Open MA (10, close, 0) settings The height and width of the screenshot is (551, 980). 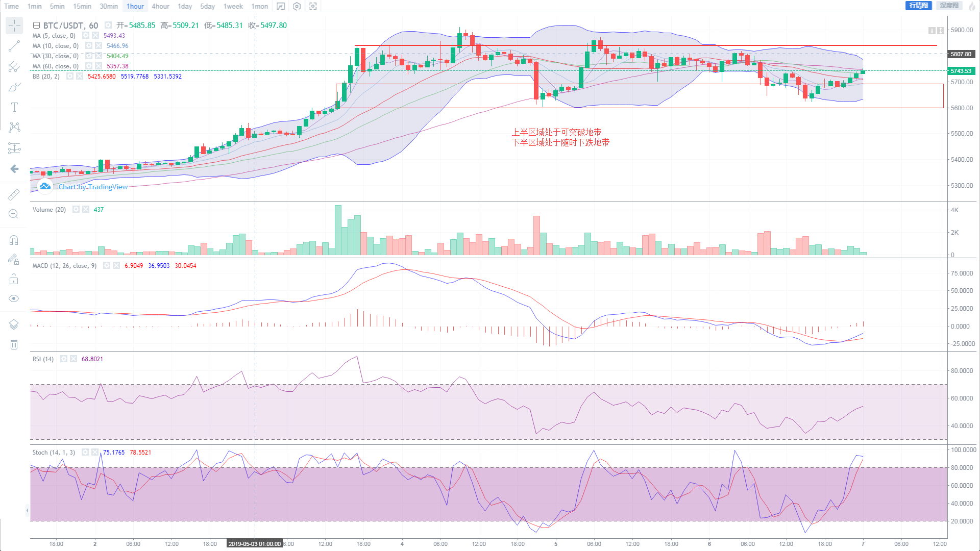point(89,46)
